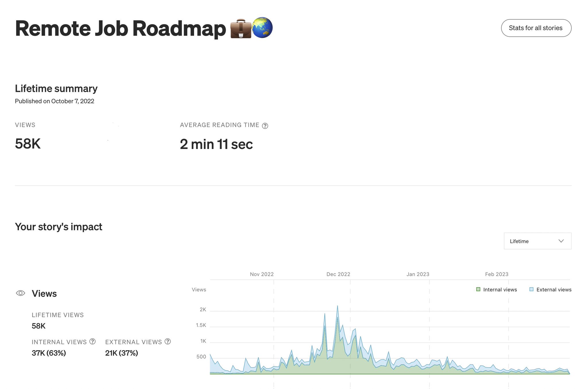Viewport: 588px width, 389px height.
Task: Click the question mark icon next to External Views
Action: pos(168,342)
